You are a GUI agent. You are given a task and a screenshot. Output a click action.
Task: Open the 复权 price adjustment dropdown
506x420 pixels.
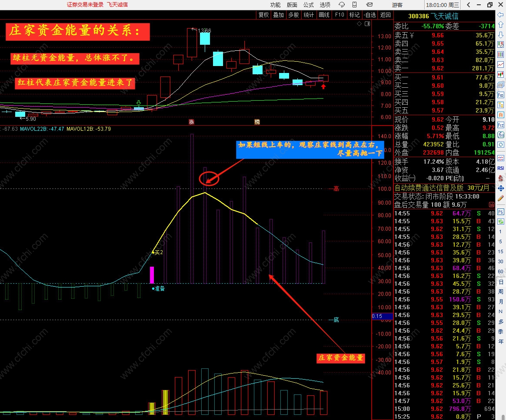263,15
